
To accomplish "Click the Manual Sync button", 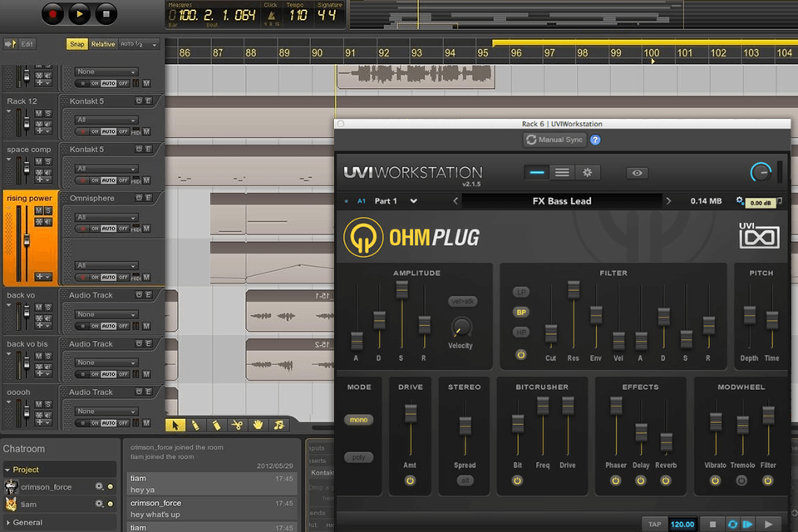I will coord(554,140).
